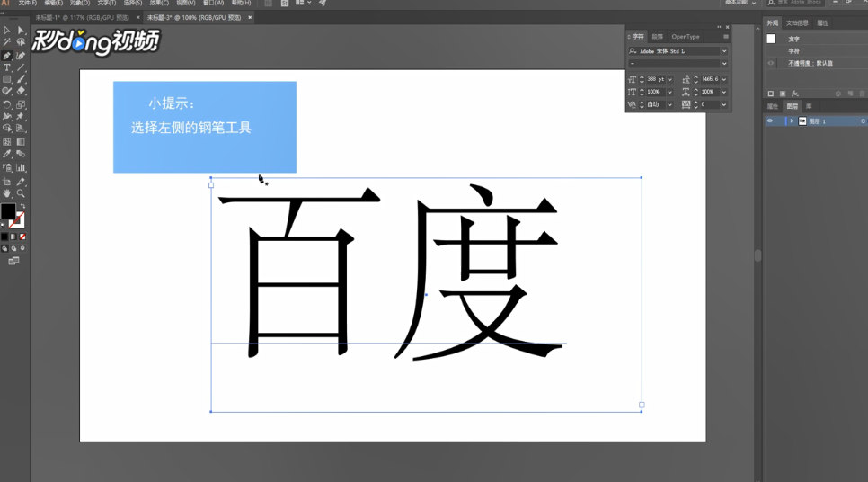Select the Width tool
Viewport: 868px width, 482px height.
7,116
